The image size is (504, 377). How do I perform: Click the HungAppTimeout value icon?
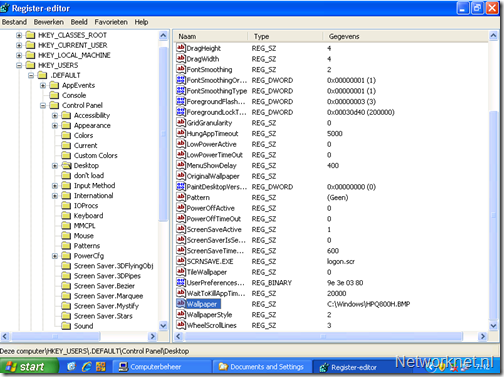180,133
